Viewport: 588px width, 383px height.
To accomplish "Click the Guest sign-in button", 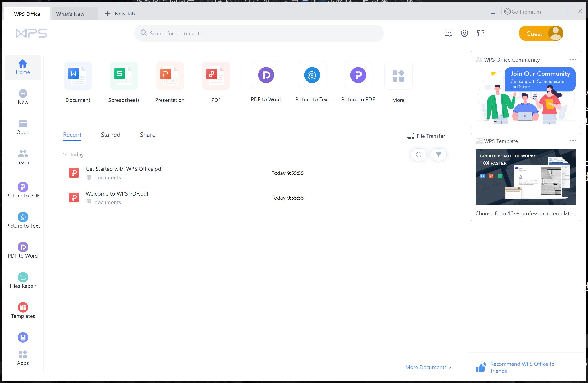I will tap(541, 33).
